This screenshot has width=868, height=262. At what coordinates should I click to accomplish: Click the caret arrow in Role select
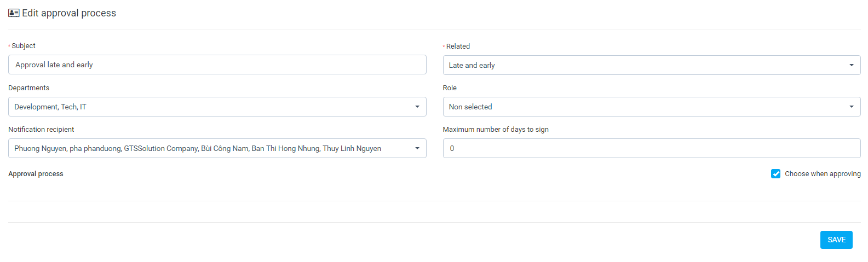click(x=852, y=107)
